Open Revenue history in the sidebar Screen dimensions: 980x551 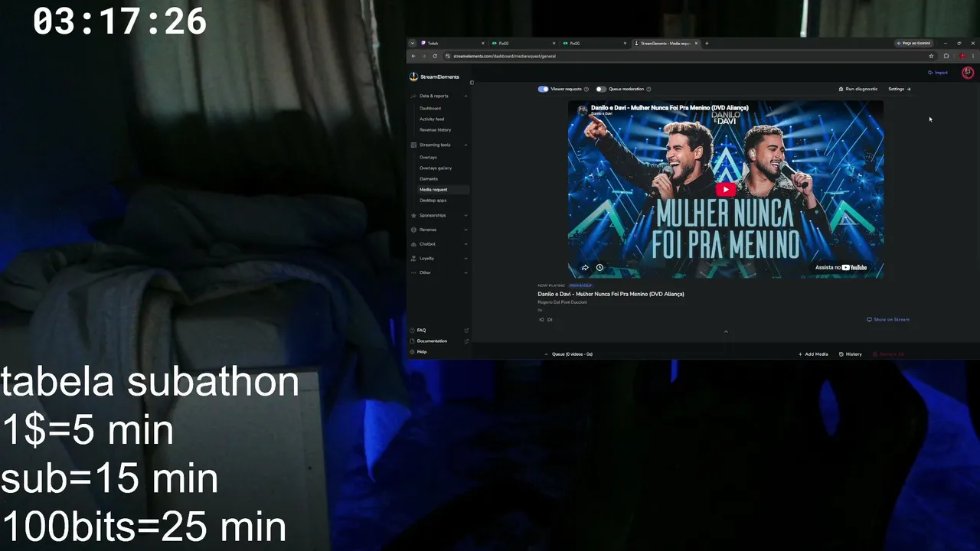click(x=436, y=130)
